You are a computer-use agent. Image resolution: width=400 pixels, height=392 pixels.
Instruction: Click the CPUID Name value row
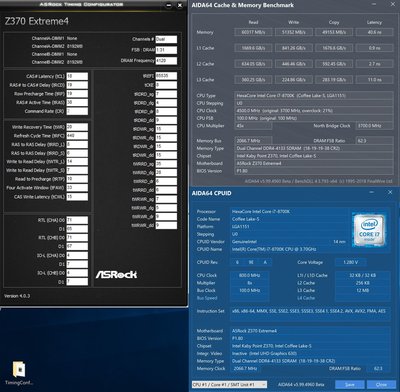(290, 249)
